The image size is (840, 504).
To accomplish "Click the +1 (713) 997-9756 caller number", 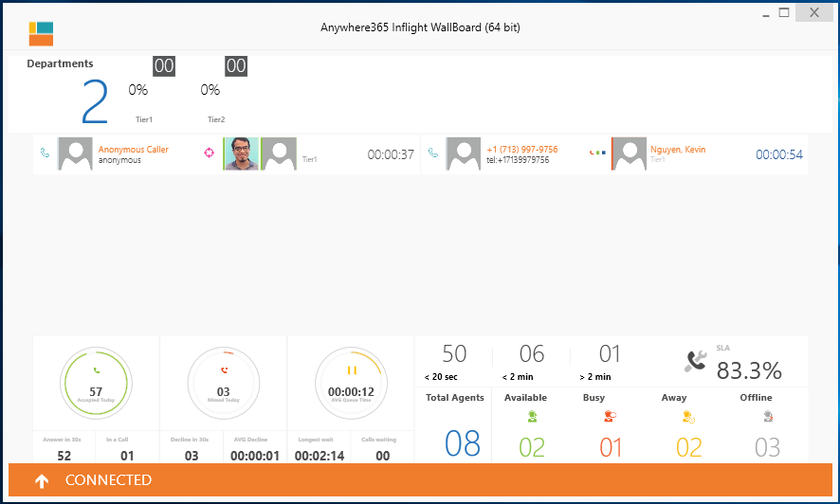I will tap(521, 150).
